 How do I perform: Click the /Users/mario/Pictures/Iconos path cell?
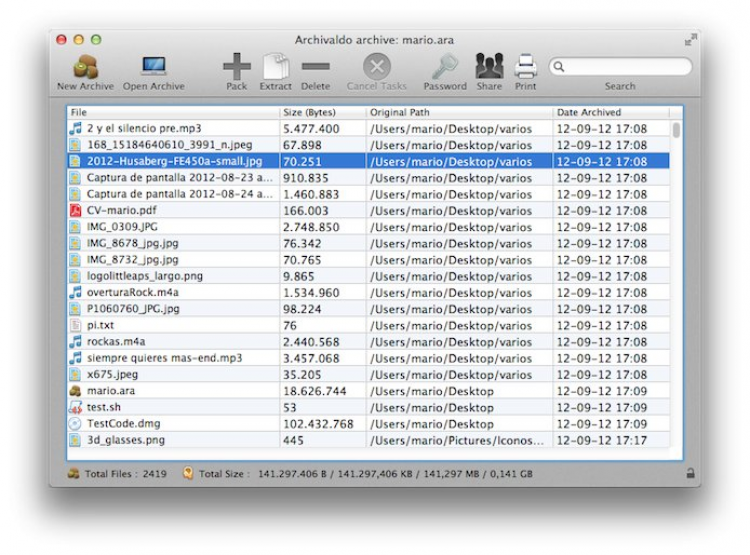[x=457, y=441]
